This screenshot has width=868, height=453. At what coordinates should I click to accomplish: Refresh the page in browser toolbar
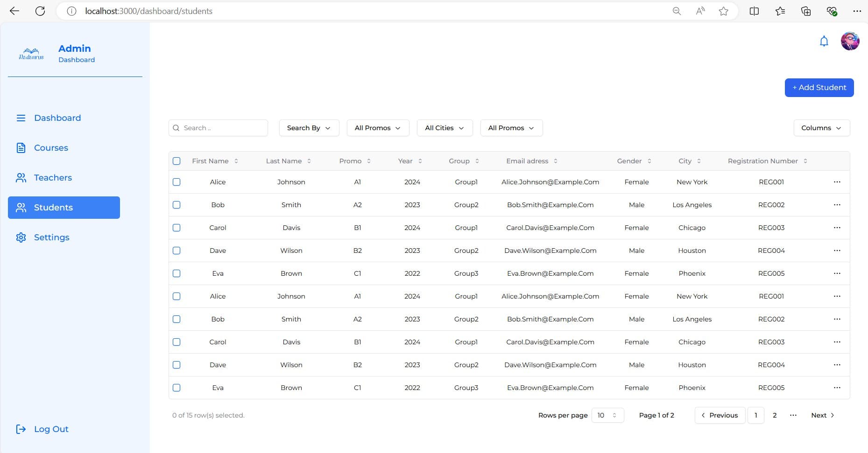coord(40,11)
